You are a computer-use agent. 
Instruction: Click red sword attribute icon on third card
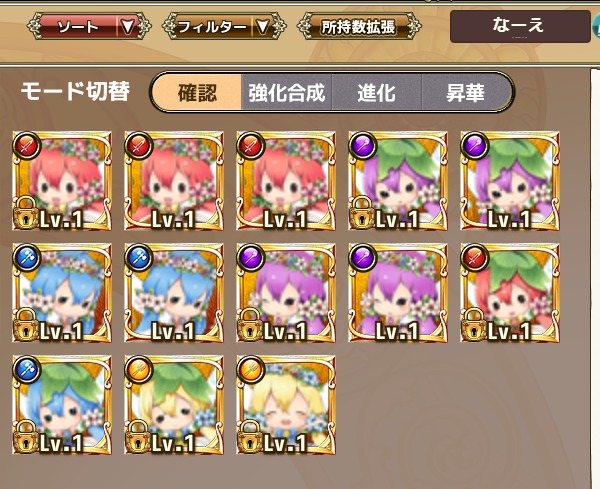(251, 145)
